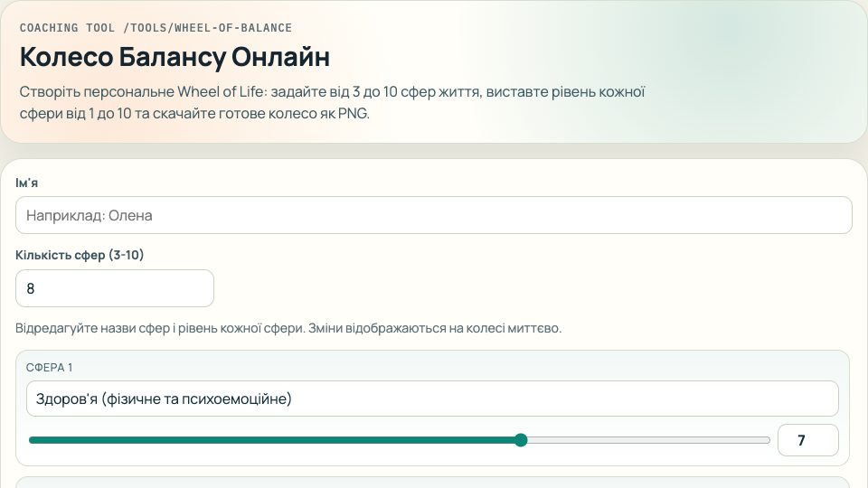This screenshot has height=488, width=868.
Task: Grab the green slider handle for Сфера 1
Action: tap(521, 440)
